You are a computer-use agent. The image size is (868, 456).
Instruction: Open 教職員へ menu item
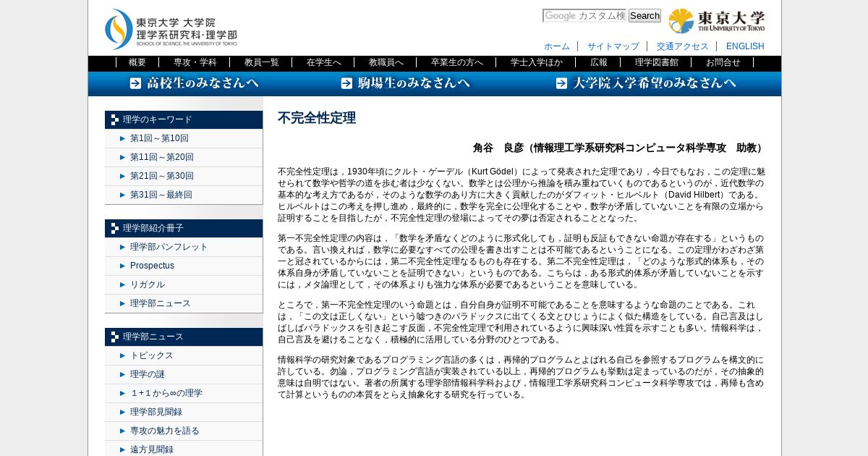click(386, 62)
